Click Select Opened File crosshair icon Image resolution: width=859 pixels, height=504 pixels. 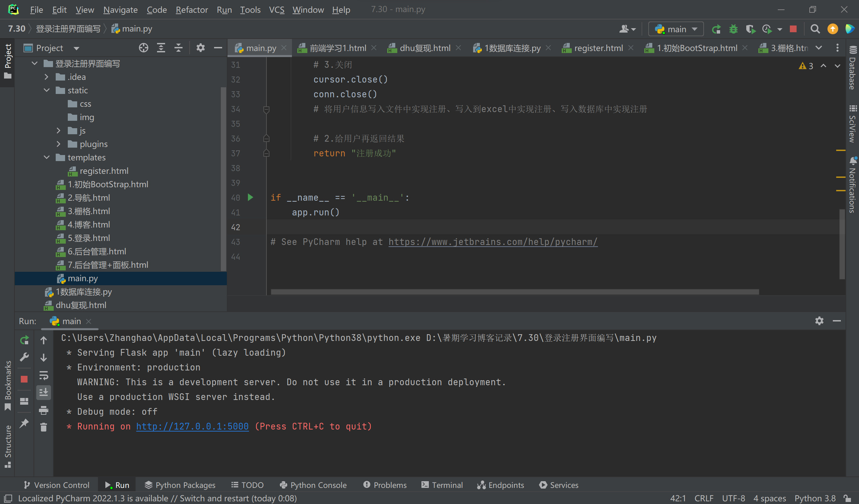tap(144, 48)
